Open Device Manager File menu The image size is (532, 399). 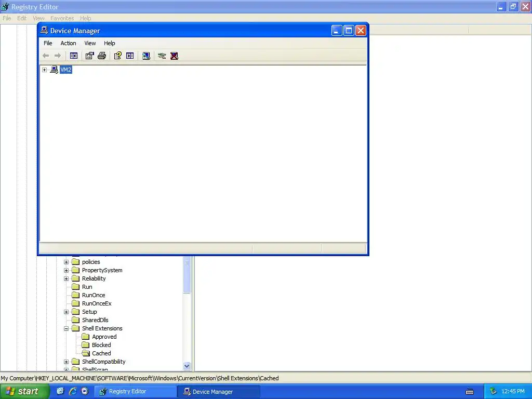point(48,43)
